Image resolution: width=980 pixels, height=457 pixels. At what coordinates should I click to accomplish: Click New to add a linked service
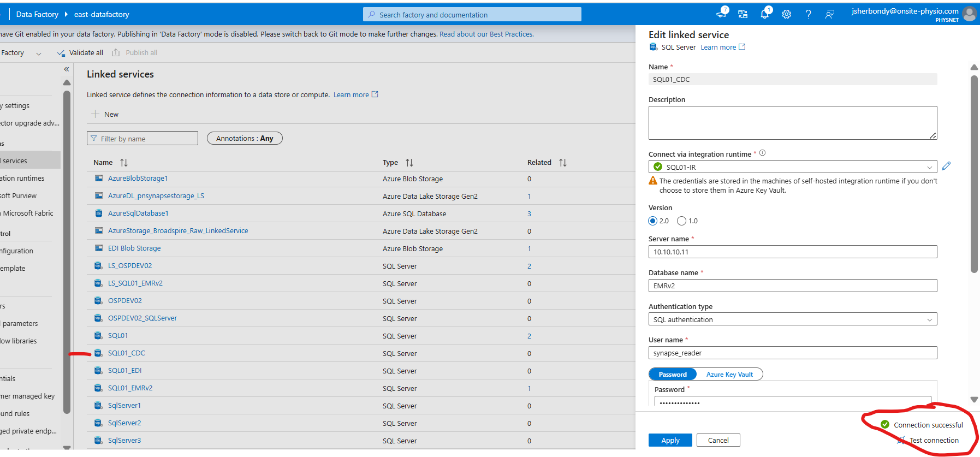[105, 114]
